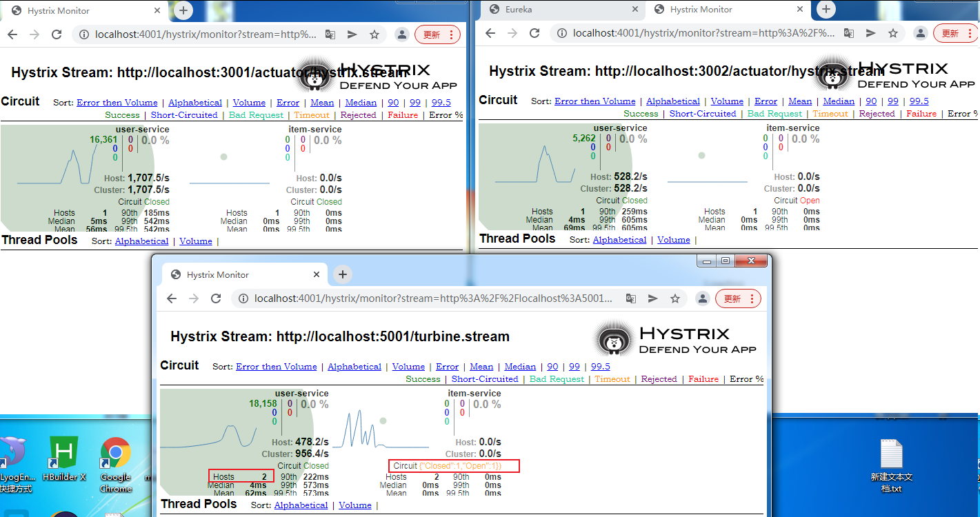Click 更新 update button in front turbine window
This screenshot has height=517, width=980.
(738, 298)
